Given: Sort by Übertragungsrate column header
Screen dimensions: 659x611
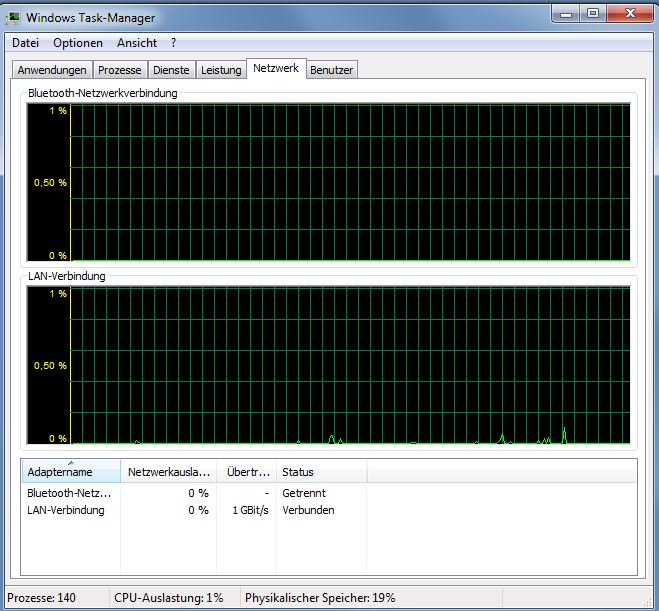Looking at the screenshot, I should pyautogui.click(x=247, y=471).
